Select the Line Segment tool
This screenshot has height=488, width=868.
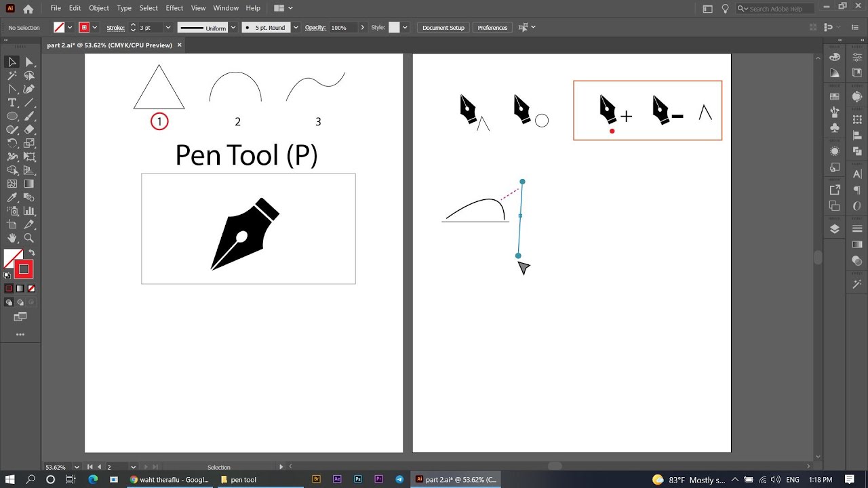[29, 103]
